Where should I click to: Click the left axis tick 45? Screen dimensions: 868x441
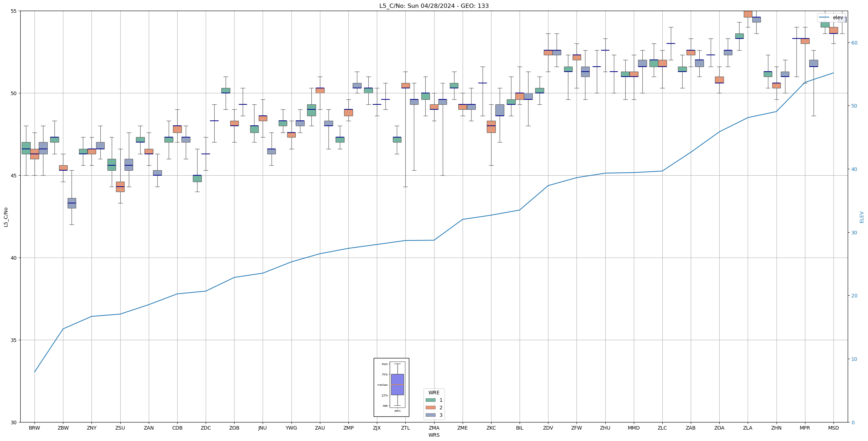pos(14,176)
